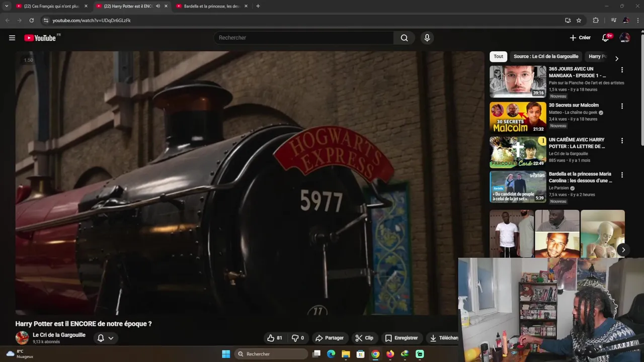The height and width of the screenshot is (362, 644).
Task: Open the 30 Secrets sur Malcolm video thumbnail
Action: 518,117
